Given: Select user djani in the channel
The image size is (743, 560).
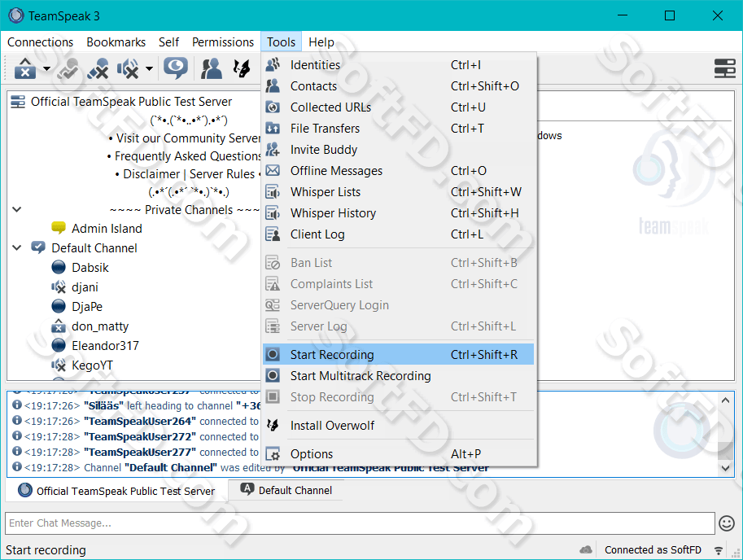Looking at the screenshot, I should [x=85, y=287].
